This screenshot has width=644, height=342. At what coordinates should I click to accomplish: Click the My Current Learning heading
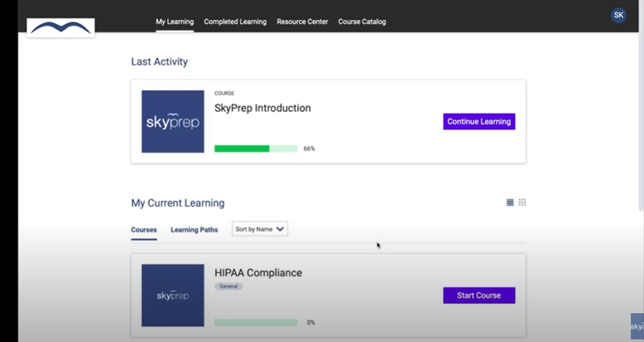[x=178, y=204]
